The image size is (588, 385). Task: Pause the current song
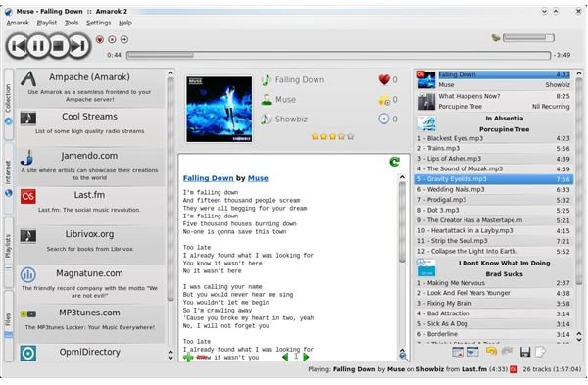pyautogui.click(x=38, y=46)
